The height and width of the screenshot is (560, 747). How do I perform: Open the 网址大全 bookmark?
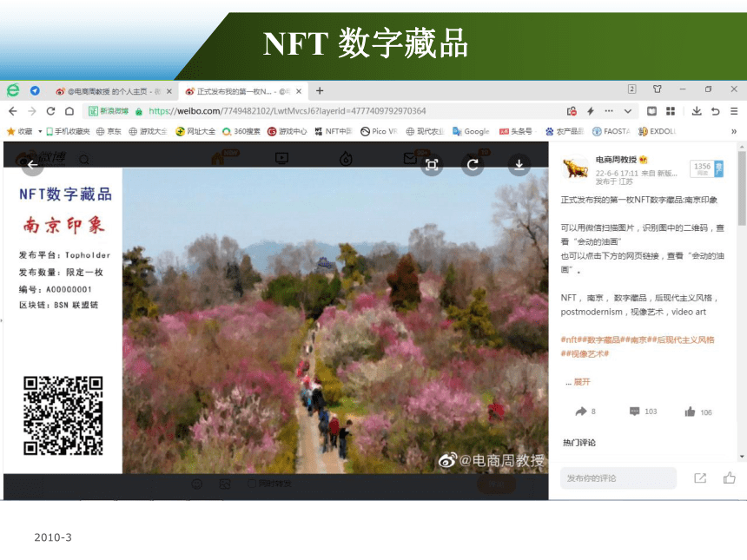(x=195, y=131)
